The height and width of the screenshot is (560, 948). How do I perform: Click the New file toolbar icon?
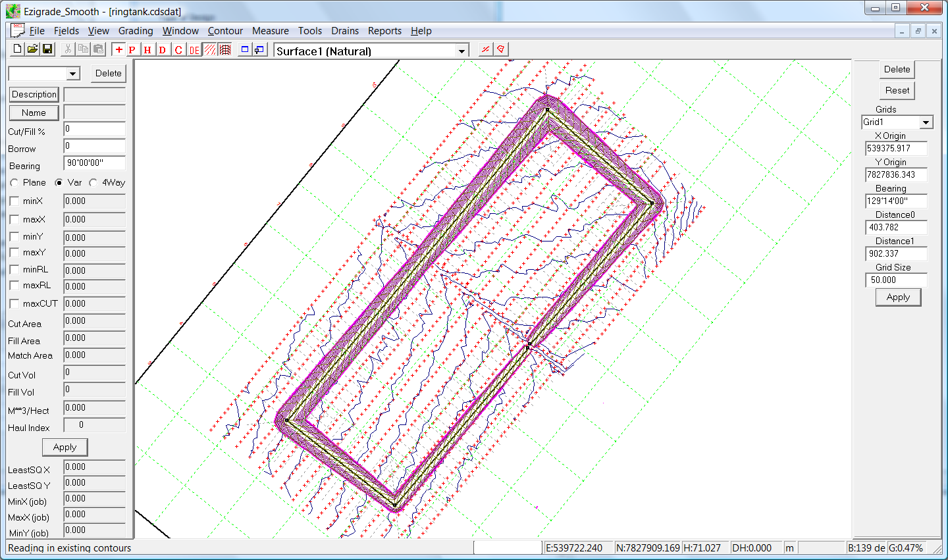[x=18, y=49]
